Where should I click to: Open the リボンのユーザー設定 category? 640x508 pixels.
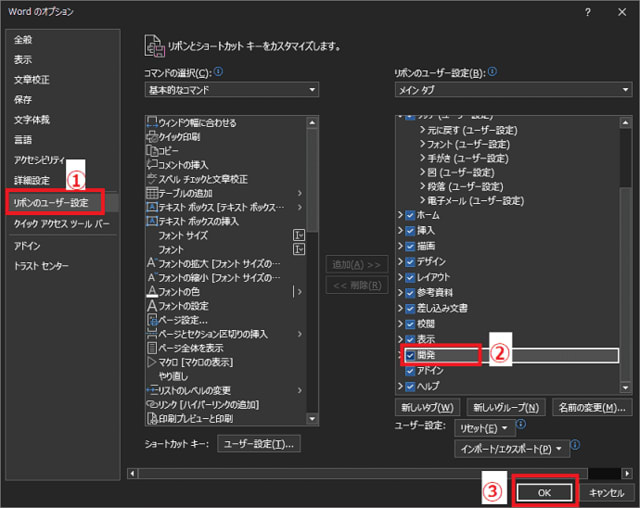pyautogui.click(x=51, y=203)
